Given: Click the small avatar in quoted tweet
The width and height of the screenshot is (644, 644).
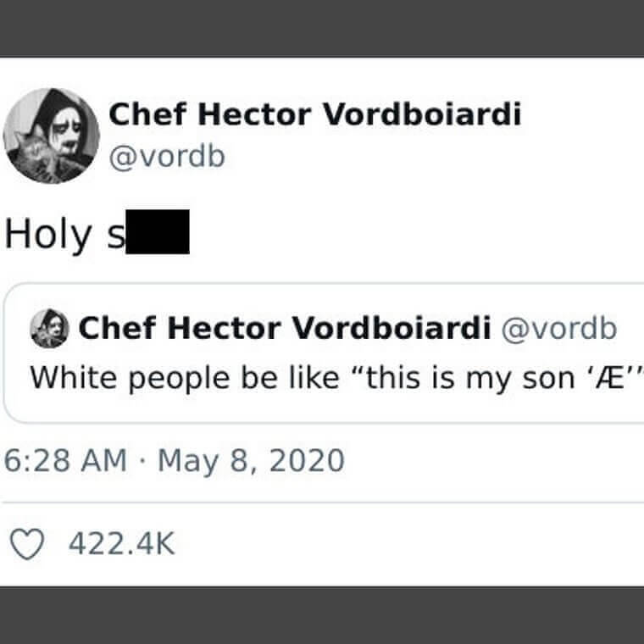Looking at the screenshot, I should point(49,329).
